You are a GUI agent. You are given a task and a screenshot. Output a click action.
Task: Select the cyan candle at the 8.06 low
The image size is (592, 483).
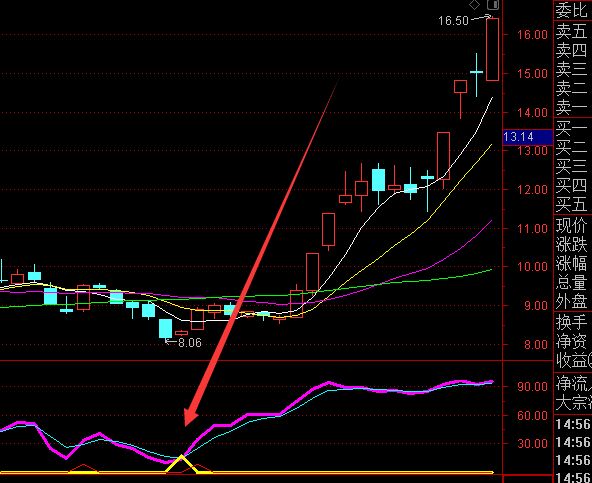click(x=165, y=330)
